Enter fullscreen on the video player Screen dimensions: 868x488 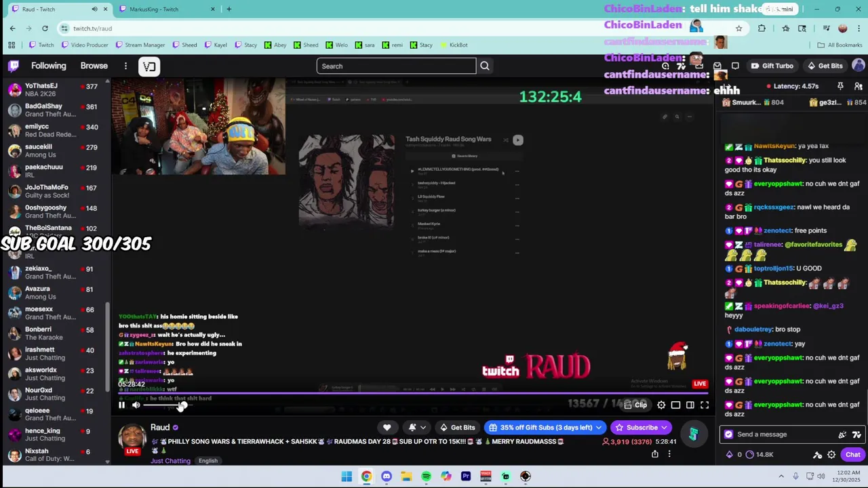pyautogui.click(x=705, y=405)
